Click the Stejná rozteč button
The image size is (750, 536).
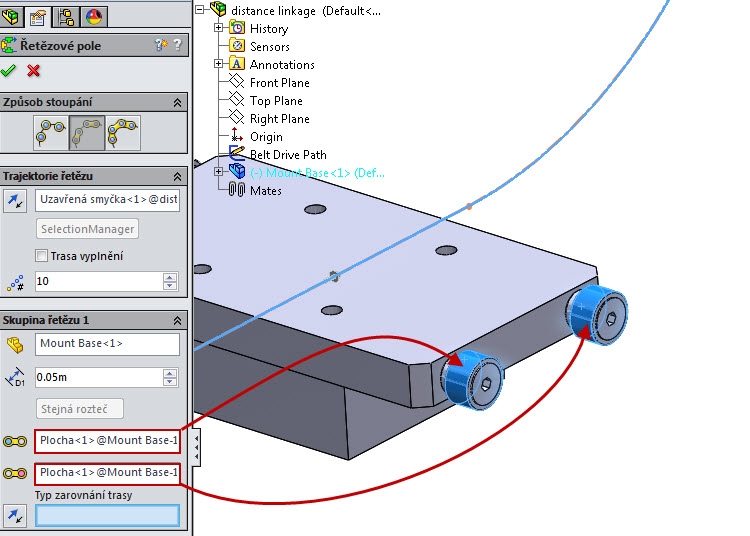click(x=79, y=409)
